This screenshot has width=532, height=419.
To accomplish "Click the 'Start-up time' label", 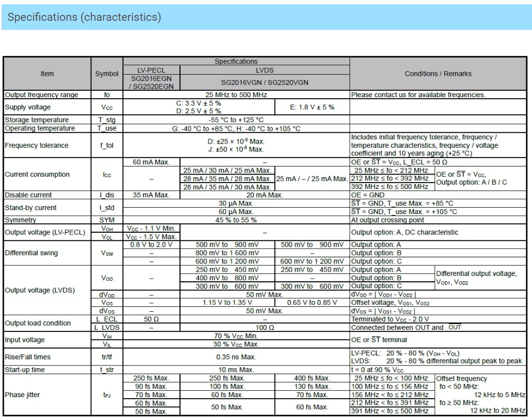I will pyautogui.click(x=25, y=370).
